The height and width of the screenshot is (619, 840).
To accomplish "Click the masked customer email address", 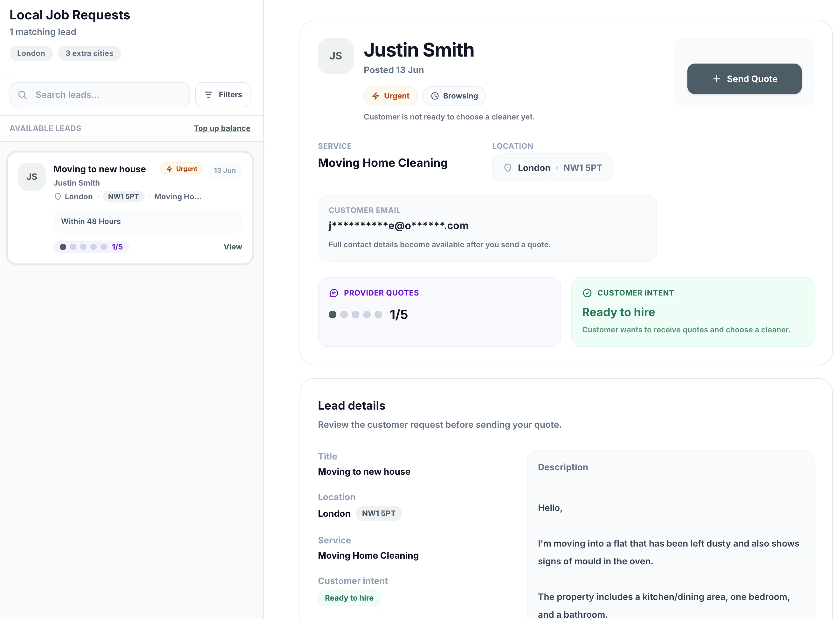I will (x=398, y=226).
